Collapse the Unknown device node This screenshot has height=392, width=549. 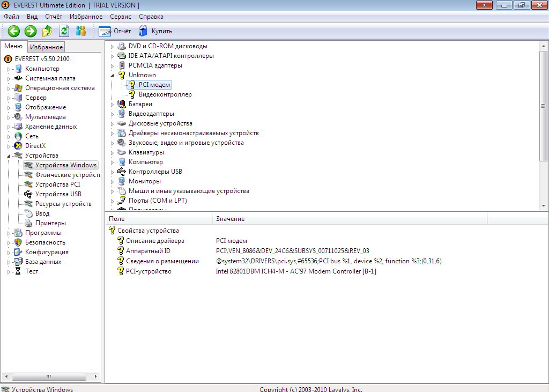pos(113,75)
